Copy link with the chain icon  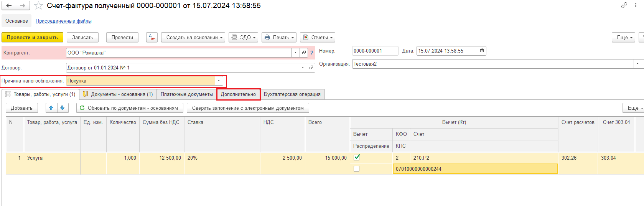[x=624, y=5]
